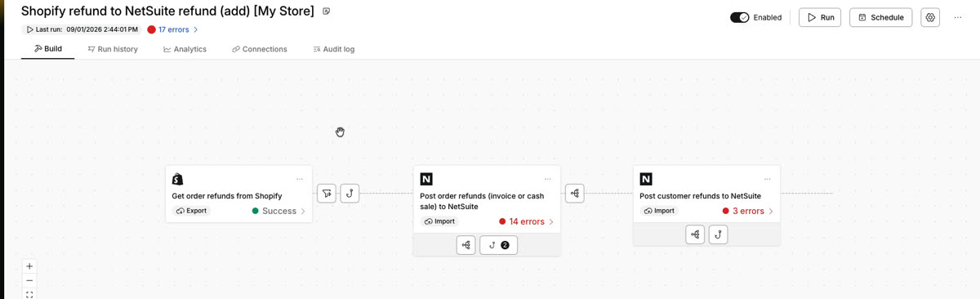Open the flow's more options menu
980x299 pixels.
click(x=958, y=17)
